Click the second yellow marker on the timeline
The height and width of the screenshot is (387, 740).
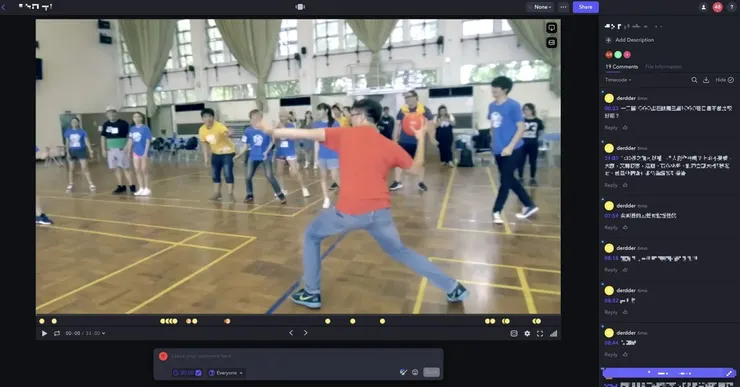click(x=54, y=321)
